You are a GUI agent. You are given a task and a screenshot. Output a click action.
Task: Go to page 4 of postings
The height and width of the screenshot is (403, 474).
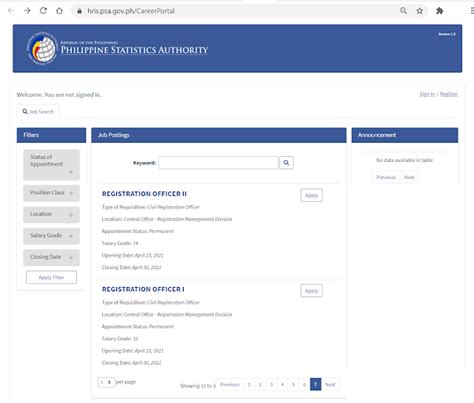pyautogui.click(x=282, y=384)
